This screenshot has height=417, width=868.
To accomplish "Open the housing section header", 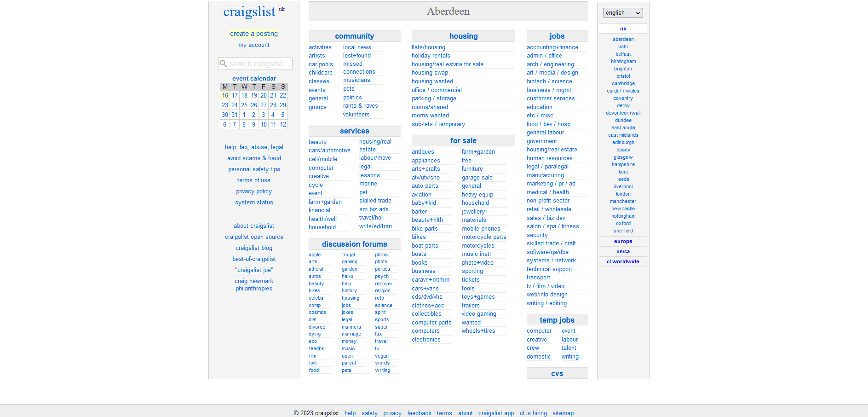I will [x=463, y=36].
